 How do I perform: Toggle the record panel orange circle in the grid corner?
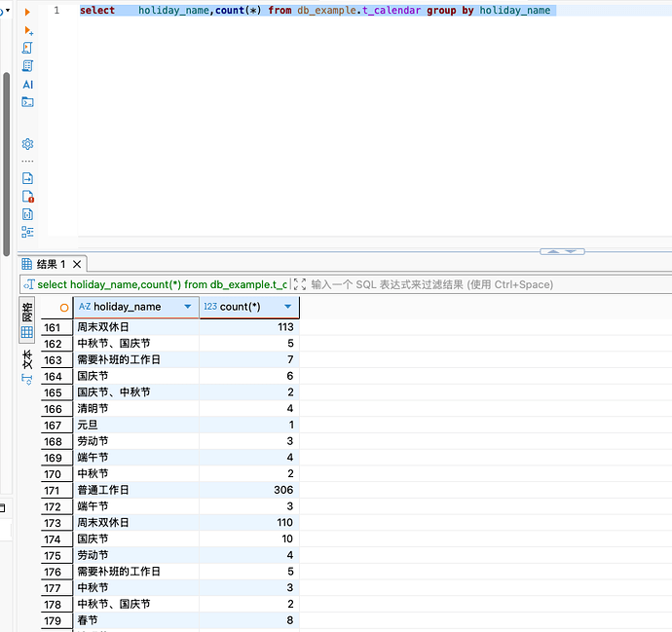tap(64, 307)
